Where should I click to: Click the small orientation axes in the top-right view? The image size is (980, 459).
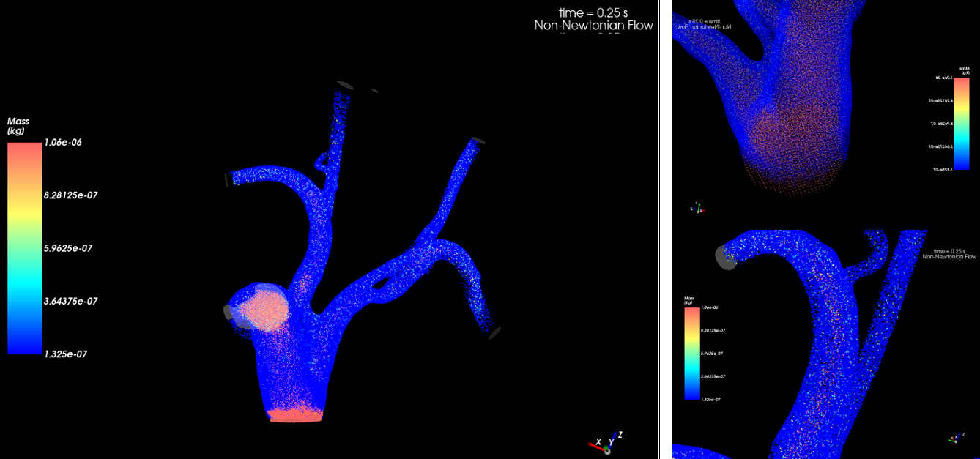(698, 208)
